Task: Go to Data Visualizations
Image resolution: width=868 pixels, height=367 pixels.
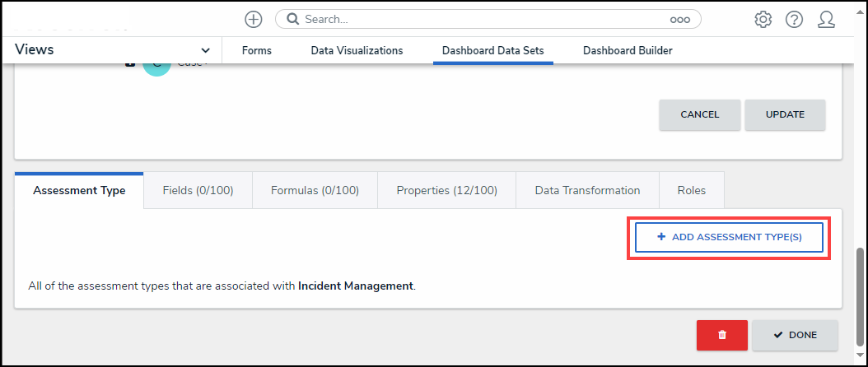Action: [x=357, y=50]
